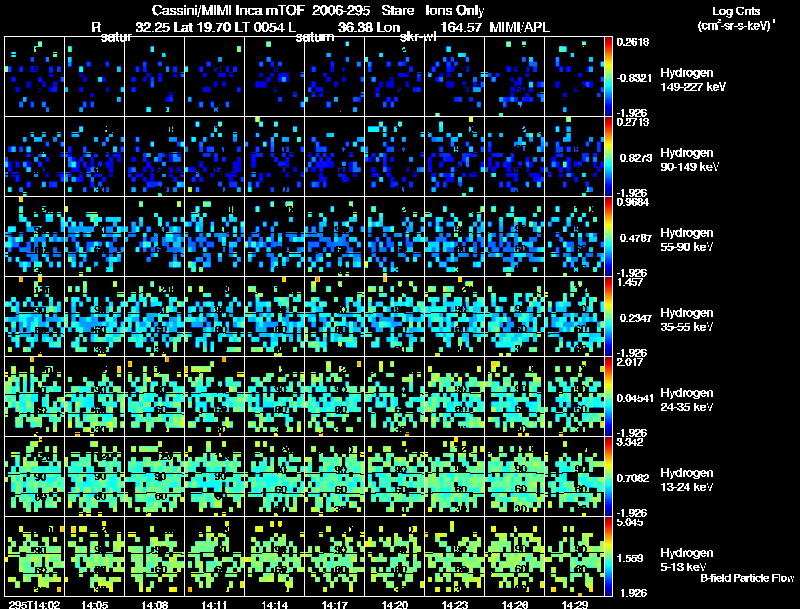This screenshot has height=609, width=800.
Task: Click the color scale bar for Hydrogen 55-90 keV
Action: [608, 237]
